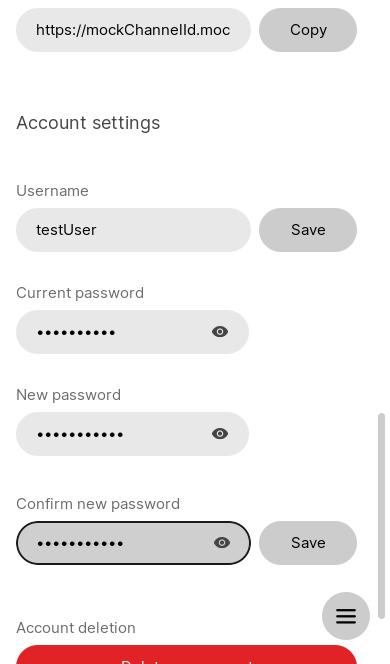The height and width of the screenshot is (664, 390).
Task: Click the Confirm new password label
Action: [98, 504]
